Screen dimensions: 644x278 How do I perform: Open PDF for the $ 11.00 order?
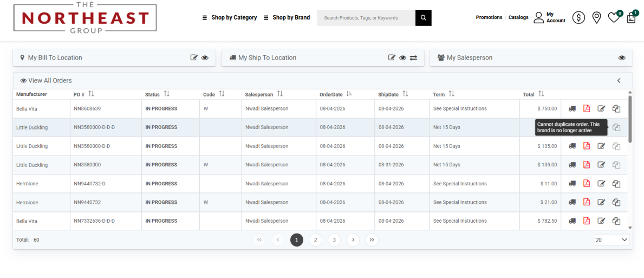point(587,184)
